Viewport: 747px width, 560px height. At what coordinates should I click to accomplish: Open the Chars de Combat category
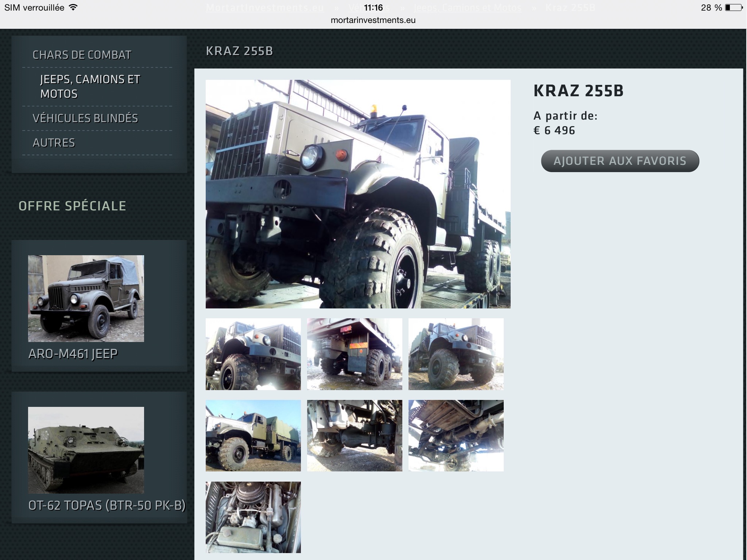pos(82,55)
